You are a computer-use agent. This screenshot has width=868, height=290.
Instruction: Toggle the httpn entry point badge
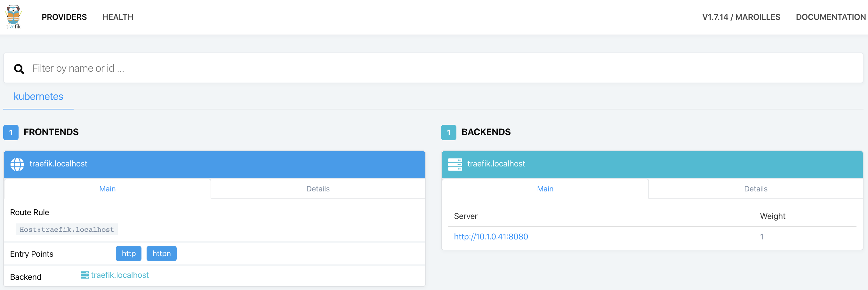161,253
